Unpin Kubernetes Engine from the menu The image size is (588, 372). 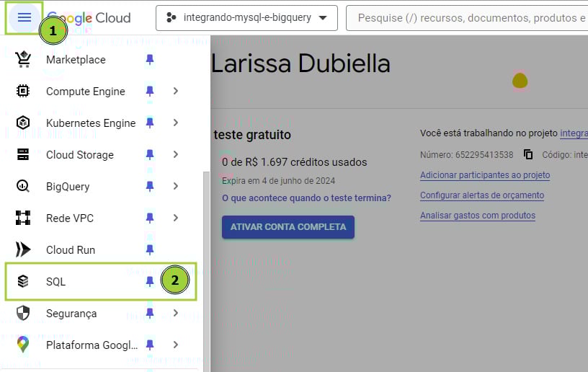point(150,123)
